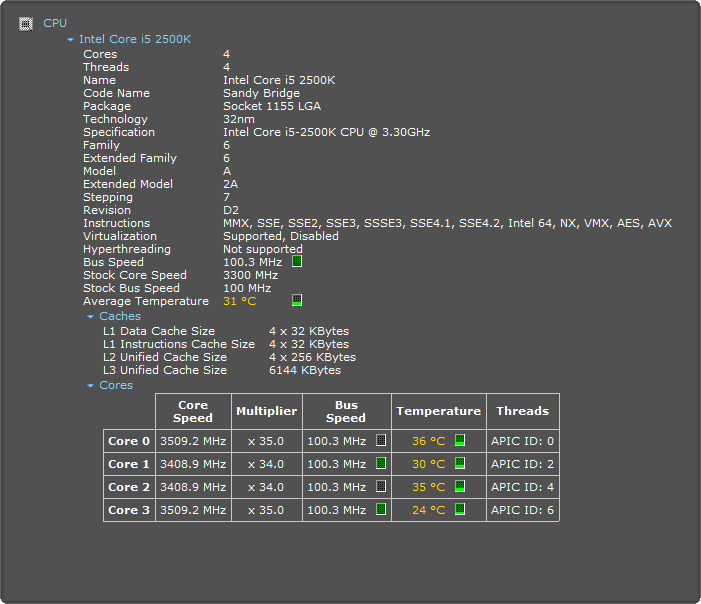Viewport: 701px width, 604px height.
Task: Open Core 0 bus speed graph icon
Action: (x=381, y=440)
